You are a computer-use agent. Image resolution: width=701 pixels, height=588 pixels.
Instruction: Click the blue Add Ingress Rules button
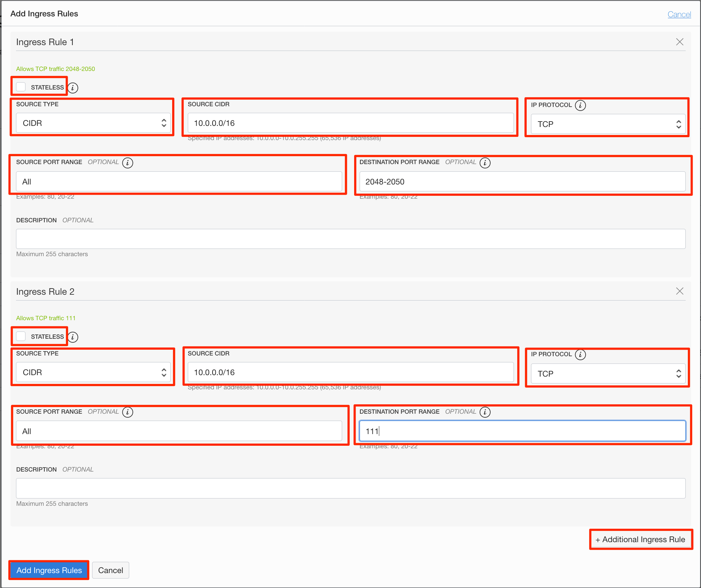point(49,570)
